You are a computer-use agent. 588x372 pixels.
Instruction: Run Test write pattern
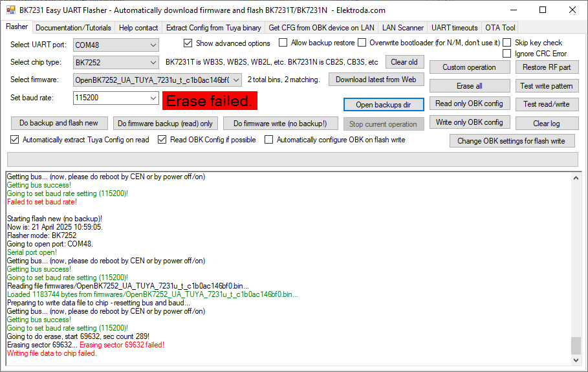[547, 86]
